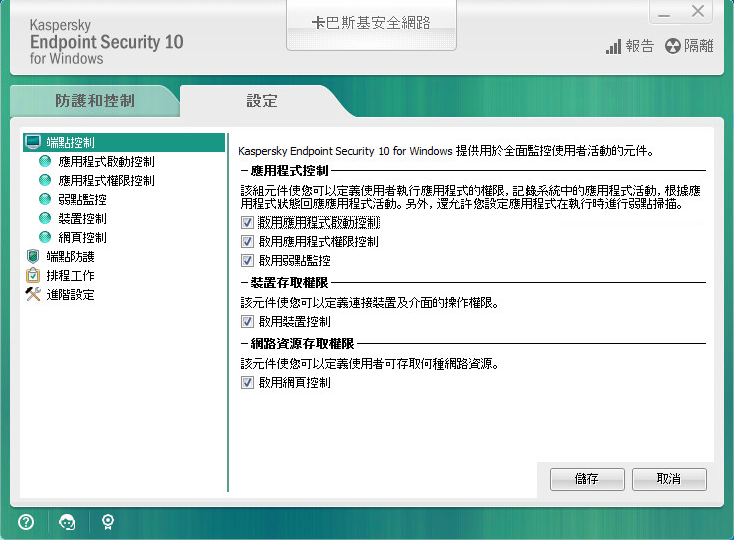
Task: Uncheck 啟用弱點監控 checkbox
Action: click(248, 261)
